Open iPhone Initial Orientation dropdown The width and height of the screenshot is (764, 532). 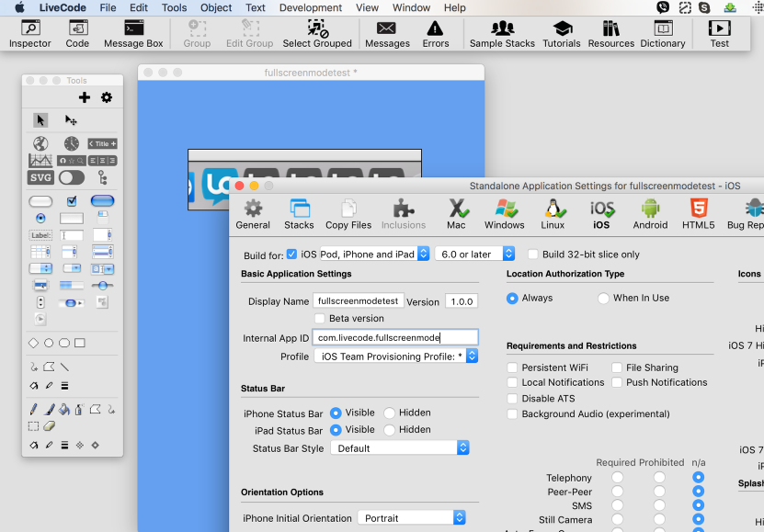(412, 518)
